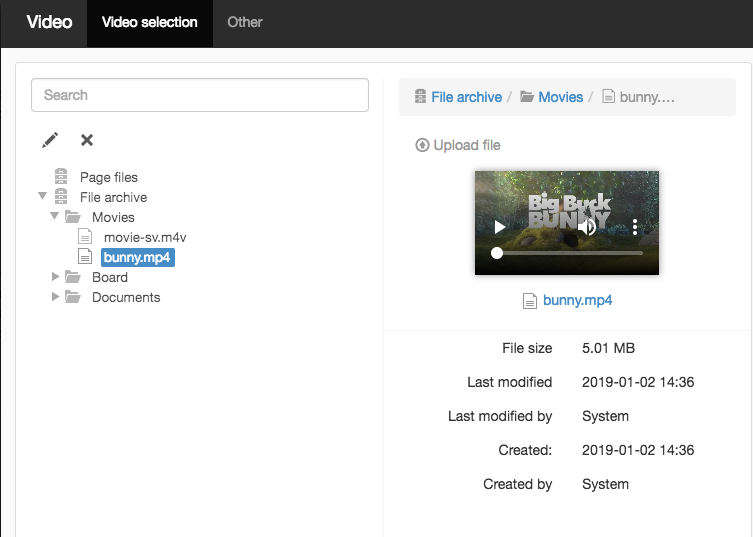The height and width of the screenshot is (537, 753).
Task: Click the File size label
Action: pyautogui.click(x=527, y=348)
